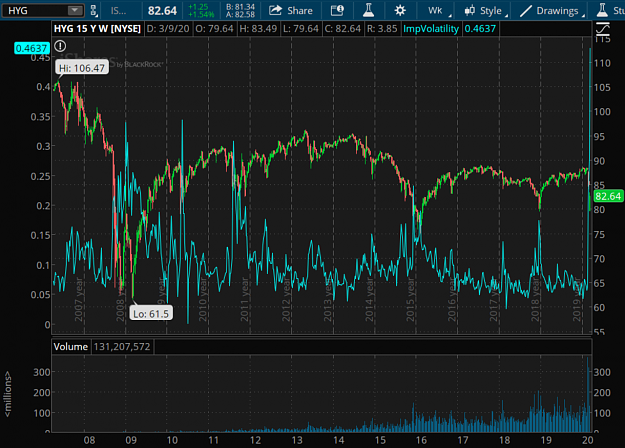Click the HYG symbol input field
Image resolution: width=625 pixels, height=448 pixels.
point(43,10)
